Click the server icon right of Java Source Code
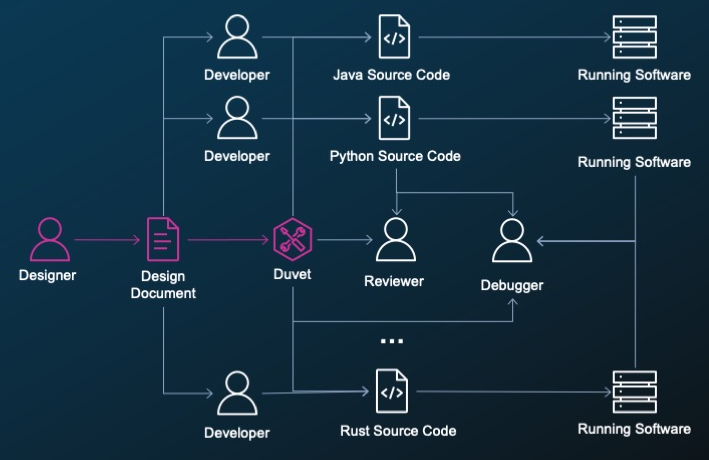Viewport: 709px width, 460px height. pos(634,37)
